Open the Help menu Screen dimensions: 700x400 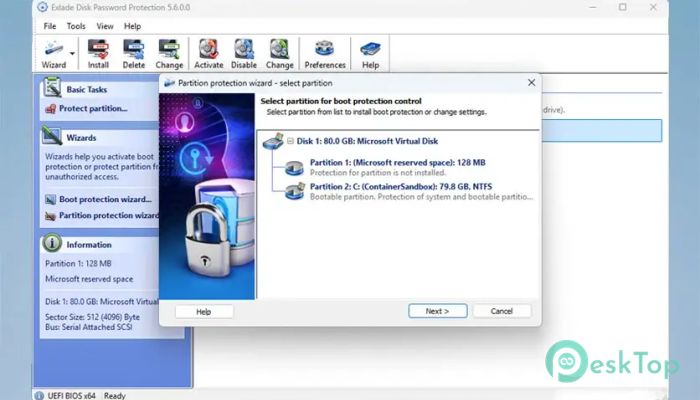click(132, 26)
